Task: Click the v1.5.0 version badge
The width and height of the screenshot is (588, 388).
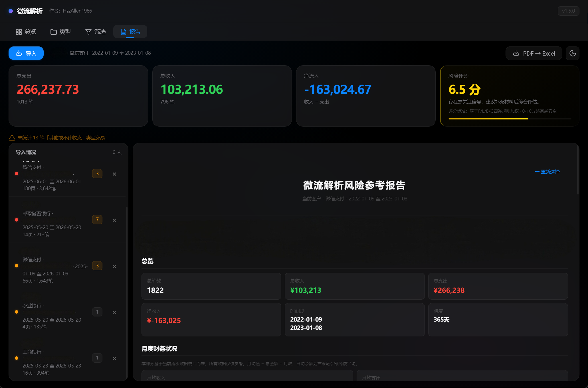Action: click(x=568, y=11)
